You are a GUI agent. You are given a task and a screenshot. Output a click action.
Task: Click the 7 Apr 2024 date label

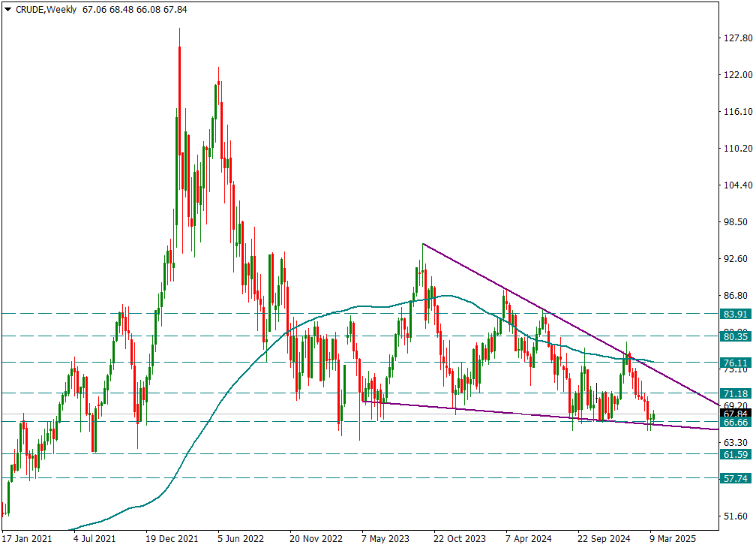pos(529,538)
